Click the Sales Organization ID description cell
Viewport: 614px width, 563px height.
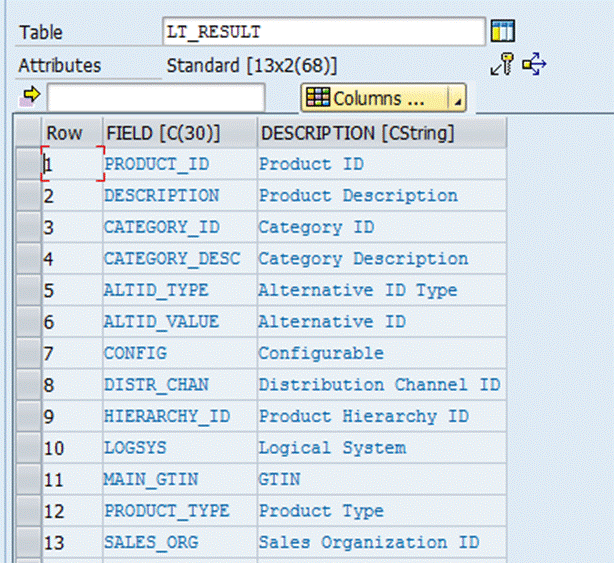pos(382,543)
